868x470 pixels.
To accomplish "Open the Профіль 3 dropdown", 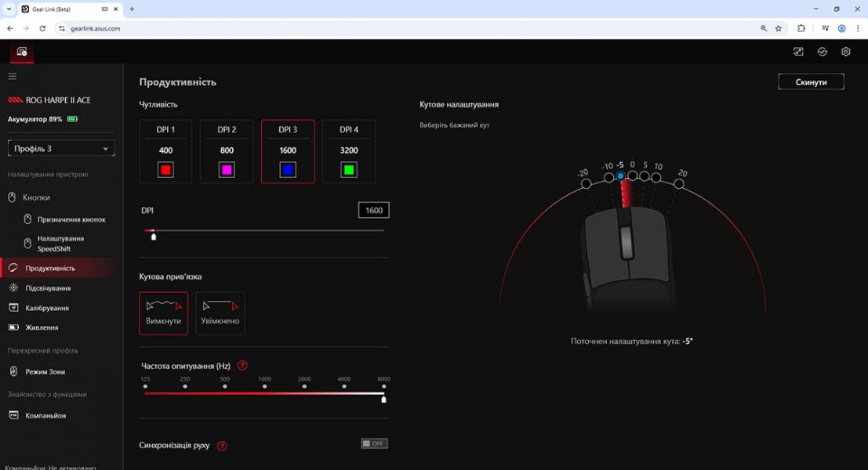I will [x=60, y=148].
